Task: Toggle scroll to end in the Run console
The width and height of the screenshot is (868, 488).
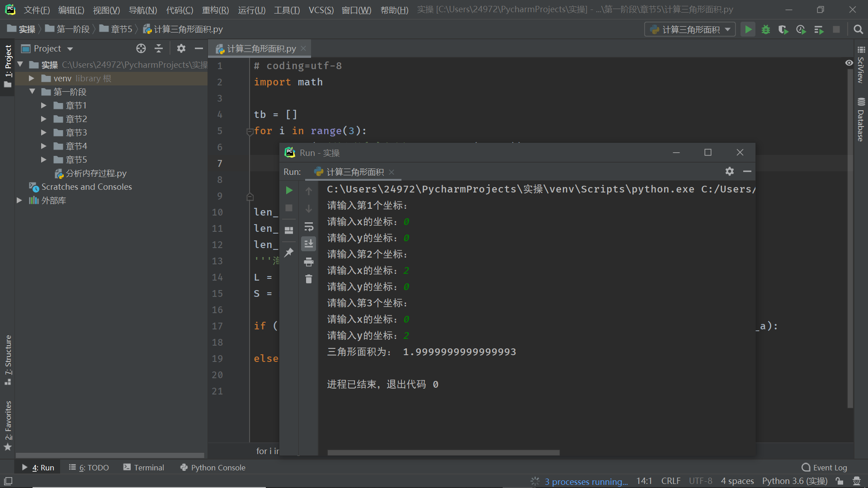Action: pos(309,244)
